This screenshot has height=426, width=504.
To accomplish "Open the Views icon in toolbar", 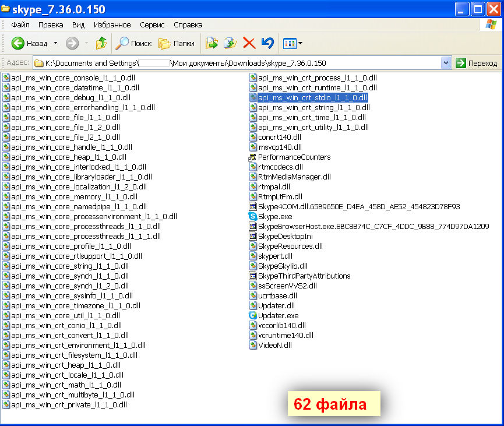I will coord(290,43).
